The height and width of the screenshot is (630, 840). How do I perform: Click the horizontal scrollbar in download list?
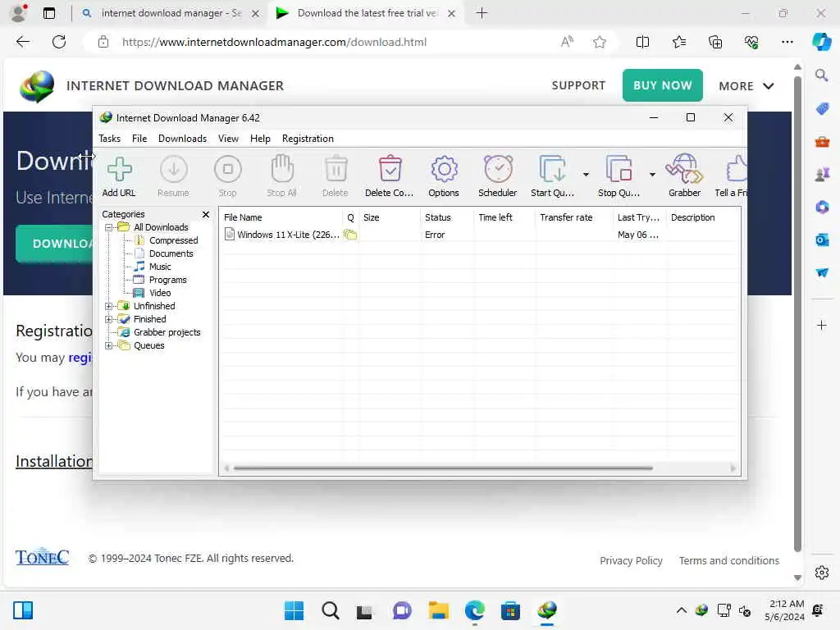pos(443,468)
